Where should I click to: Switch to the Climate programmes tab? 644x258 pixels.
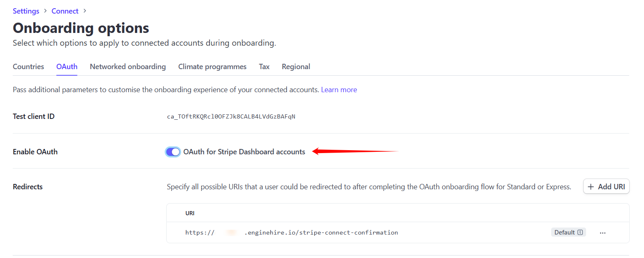click(212, 67)
